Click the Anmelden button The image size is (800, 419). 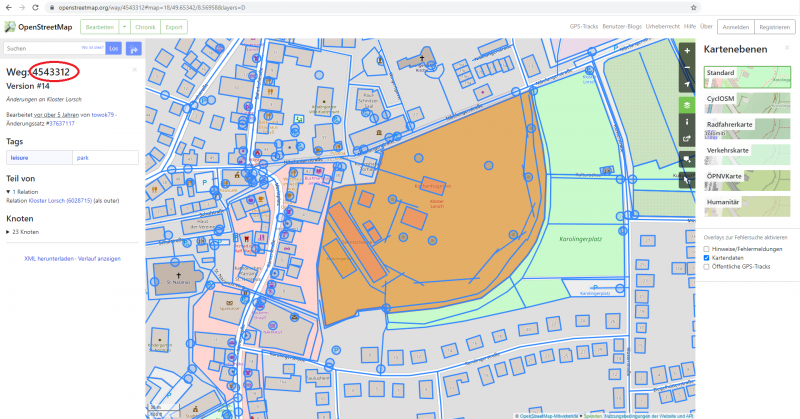coord(734,26)
